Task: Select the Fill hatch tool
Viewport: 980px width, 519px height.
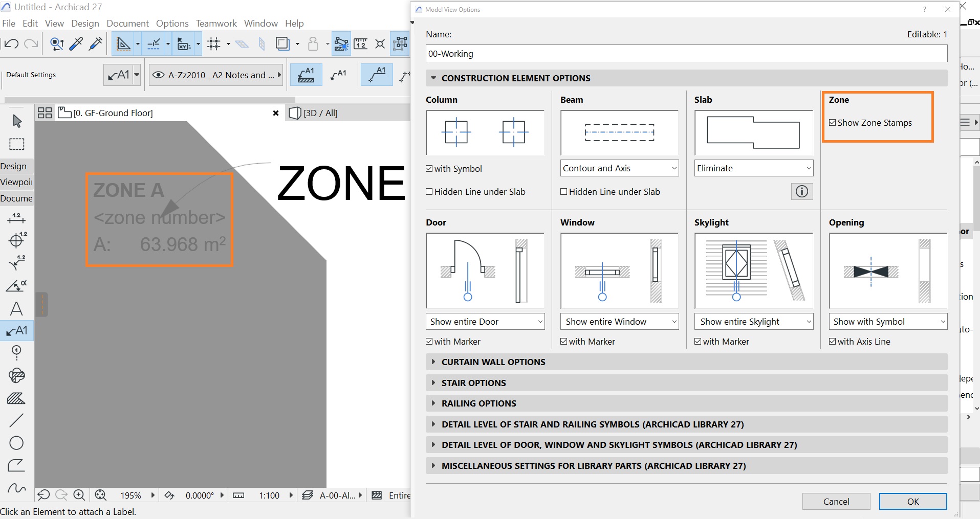Action: [16, 398]
